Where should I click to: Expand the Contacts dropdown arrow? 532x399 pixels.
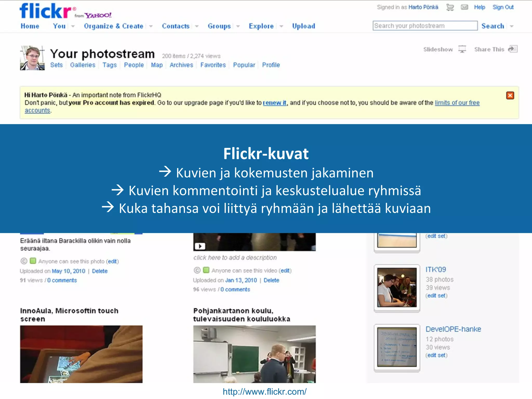197,26
